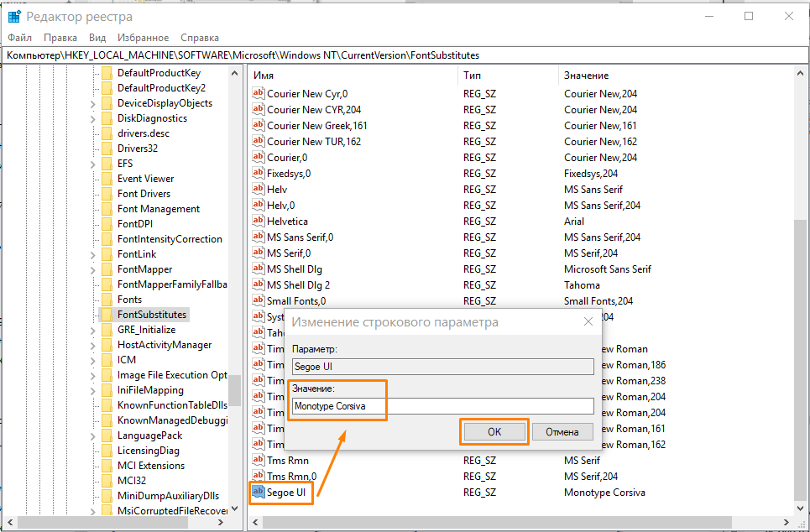
Task: Click the string icon of Courier,0 value
Action: [x=259, y=157]
